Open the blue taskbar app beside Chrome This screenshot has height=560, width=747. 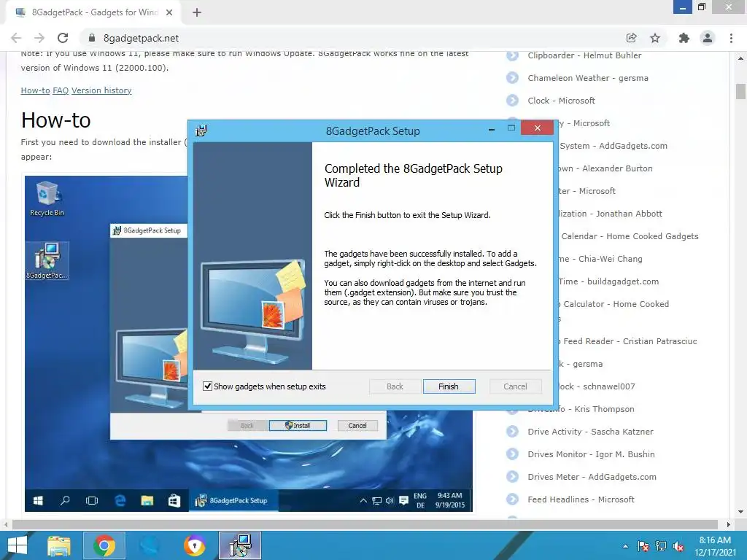point(150,545)
